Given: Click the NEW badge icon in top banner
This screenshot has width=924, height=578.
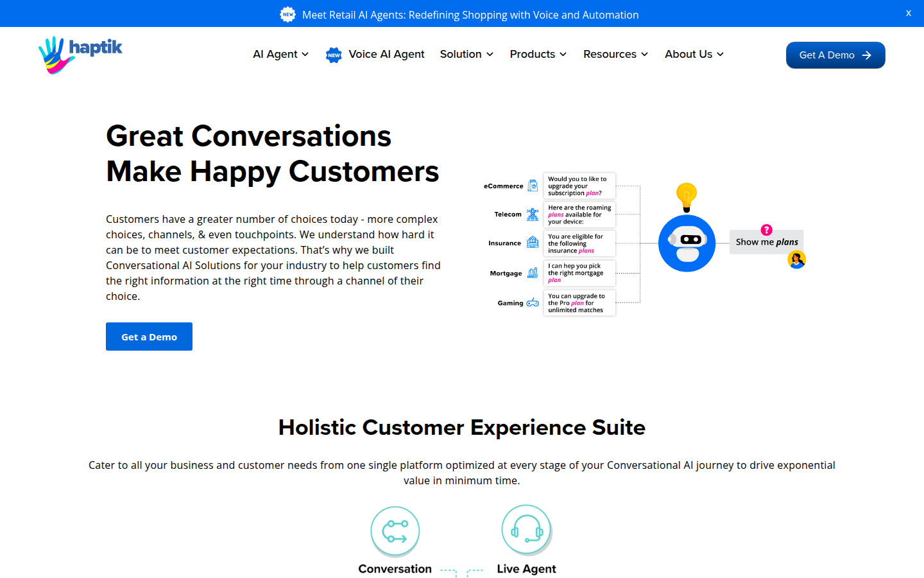Looking at the screenshot, I should (288, 14).
